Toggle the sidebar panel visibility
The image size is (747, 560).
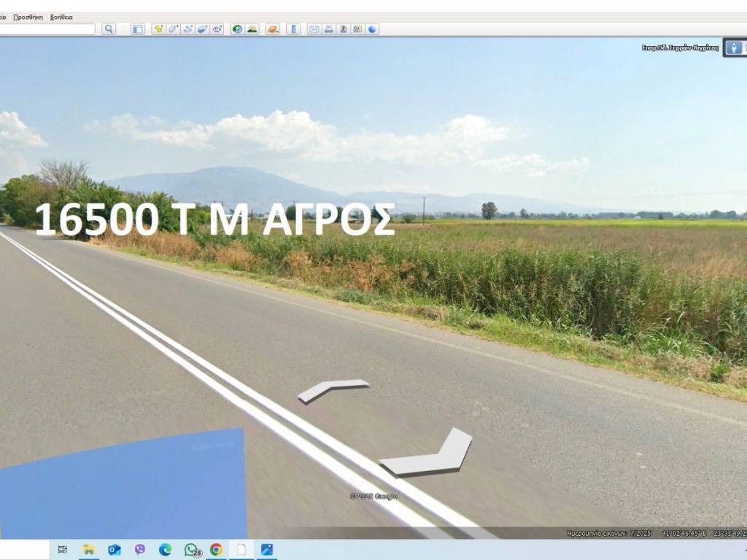(x=137, y=29)
